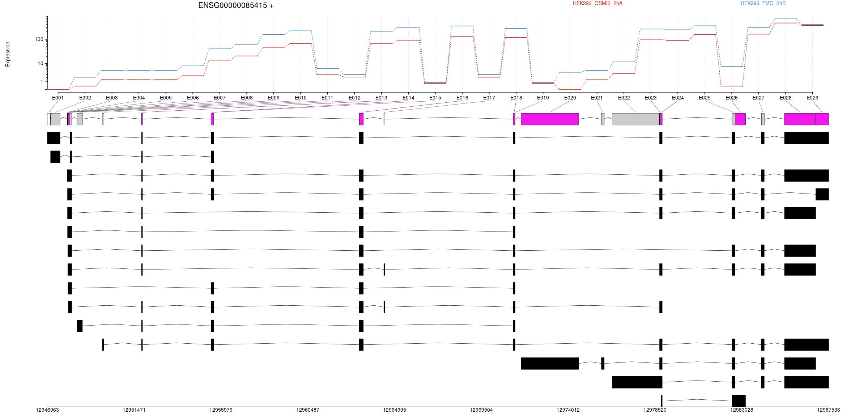
Task: Click the E008 exon label
Action: tap(247, 98)
